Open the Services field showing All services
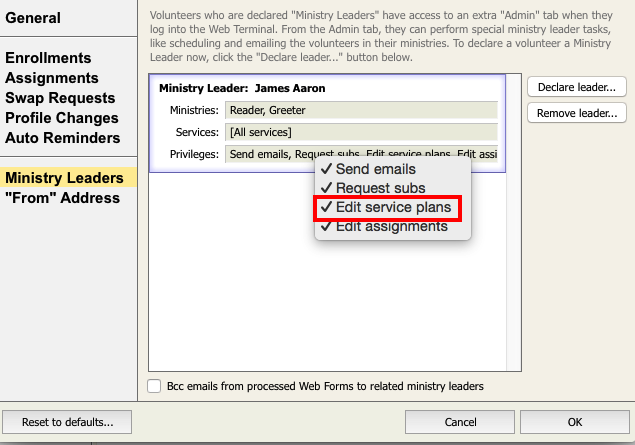The width and height of the screenshot is (635, 445). click(361, 132)
